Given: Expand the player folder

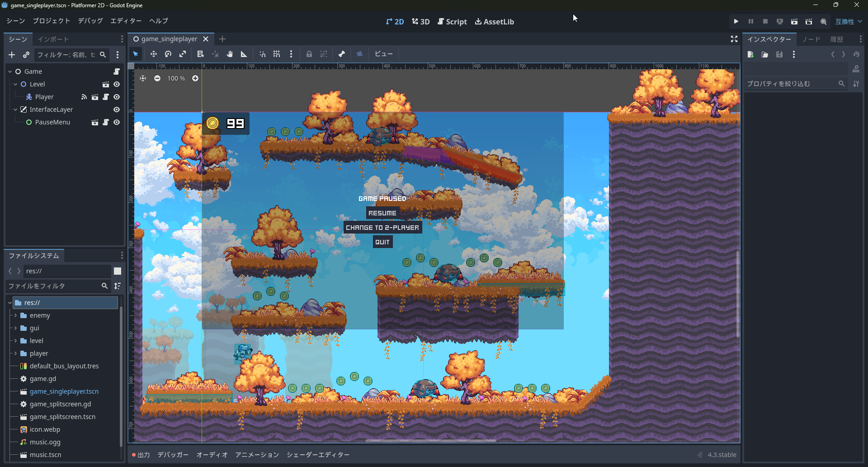Looking at the screenshot, I should coord(15,353).
